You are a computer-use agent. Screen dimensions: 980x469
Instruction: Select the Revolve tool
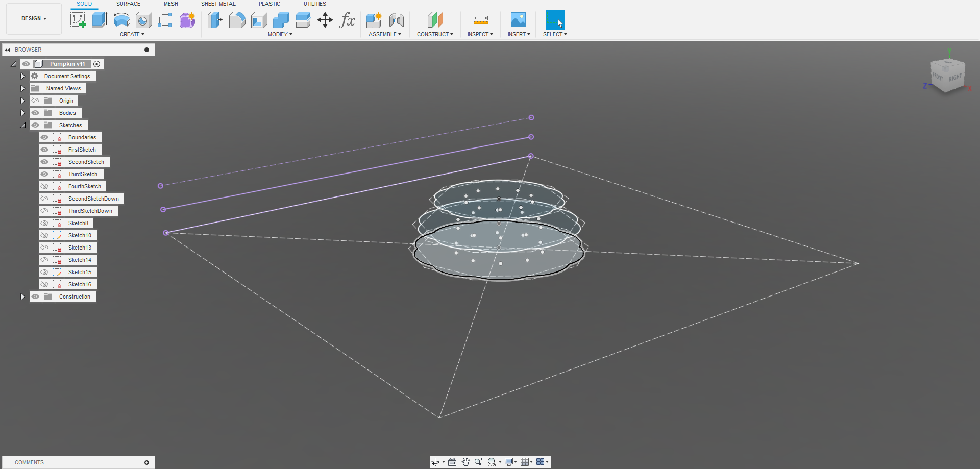point(121,20)
